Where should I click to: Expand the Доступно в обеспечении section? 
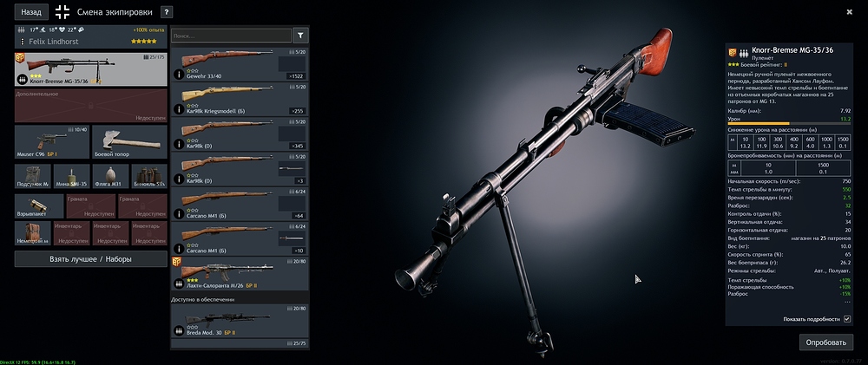point(237,298)
